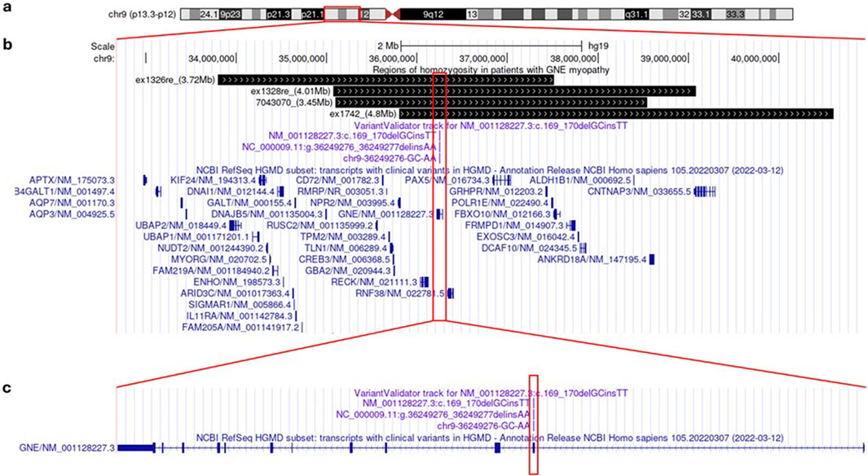Click the ENHO/NM_198573.3 gene label

[237, 282]
